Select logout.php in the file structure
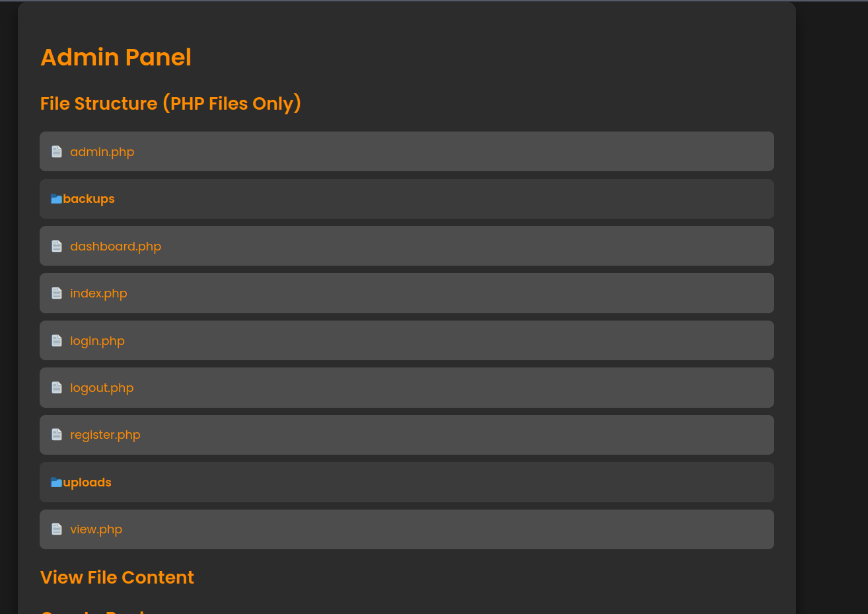868x614 pixels. coord(102,388)
